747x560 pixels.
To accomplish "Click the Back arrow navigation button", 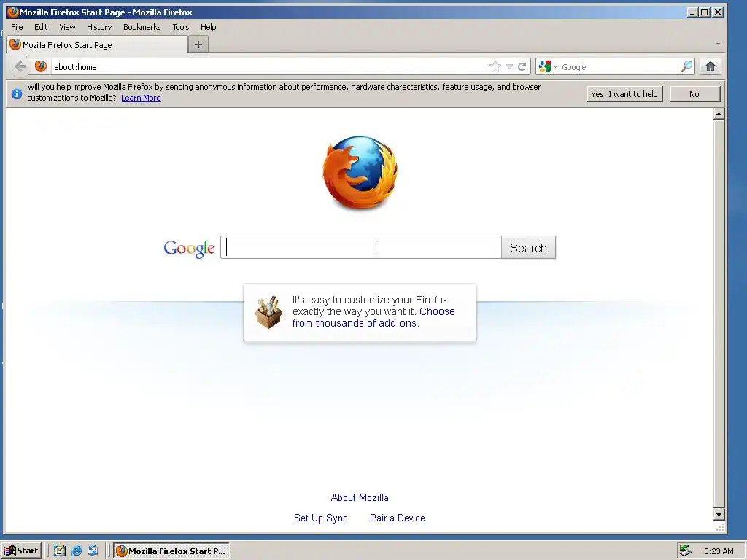I will click(x=20, y=66).
